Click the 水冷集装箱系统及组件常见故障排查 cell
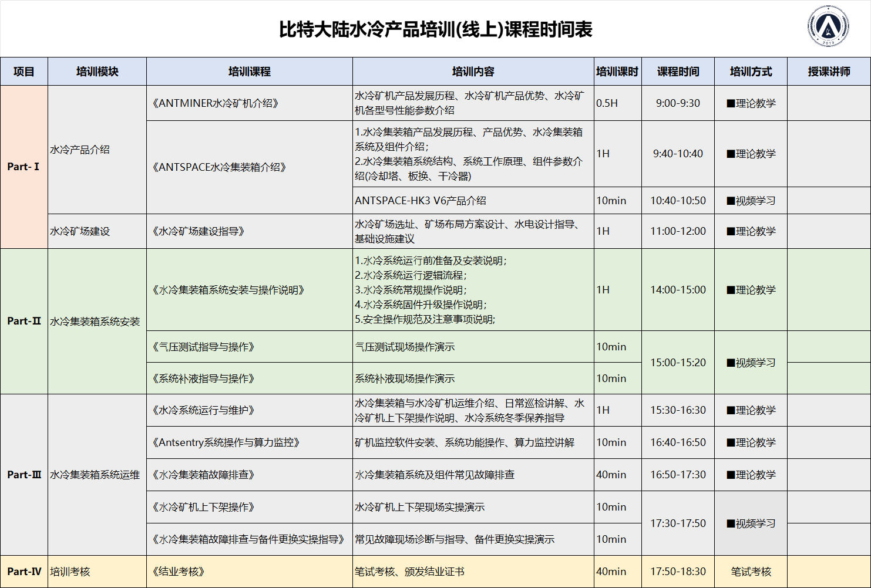Screen dimensions: 871x588 473,475
